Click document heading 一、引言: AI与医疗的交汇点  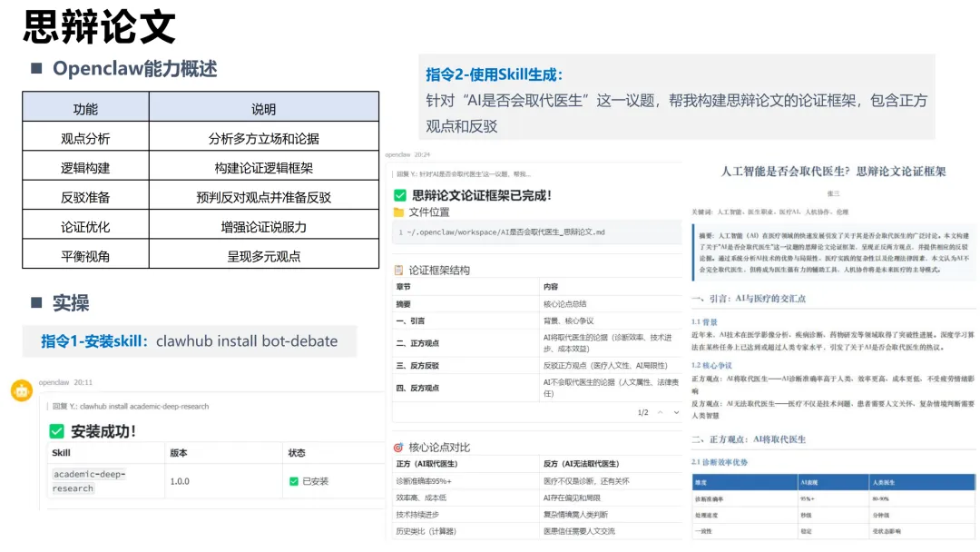click(749, 299)
